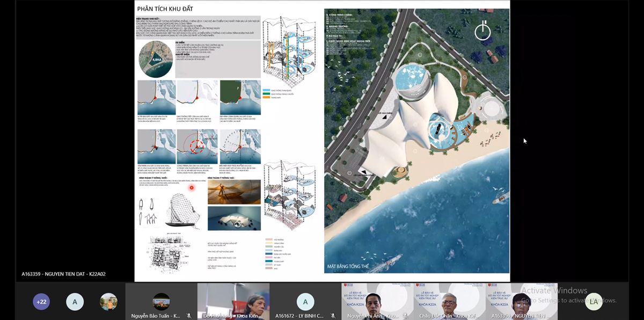Screen dimensions: 644x320
Task: Open Châu Đắc Chân's video tile
Action: (x=449, y=301)
